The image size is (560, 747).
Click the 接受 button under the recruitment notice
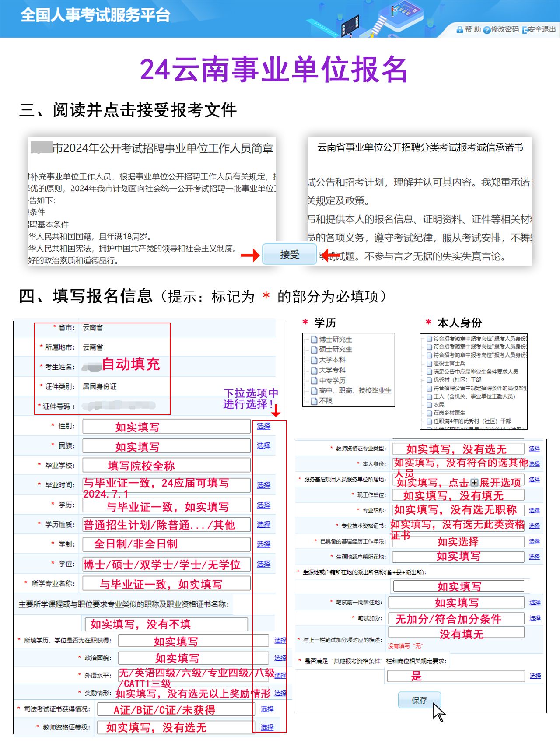289,254
